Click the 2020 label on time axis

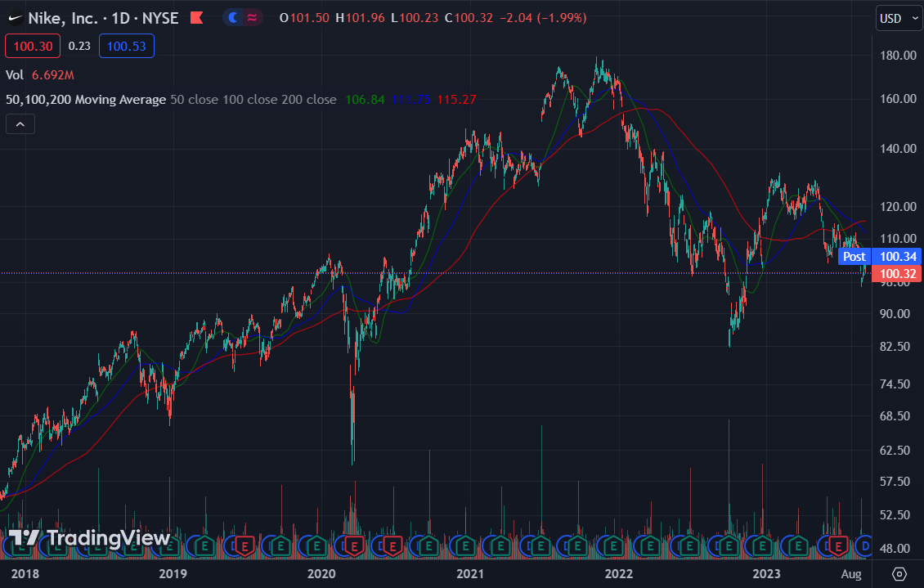pos(321,574)
